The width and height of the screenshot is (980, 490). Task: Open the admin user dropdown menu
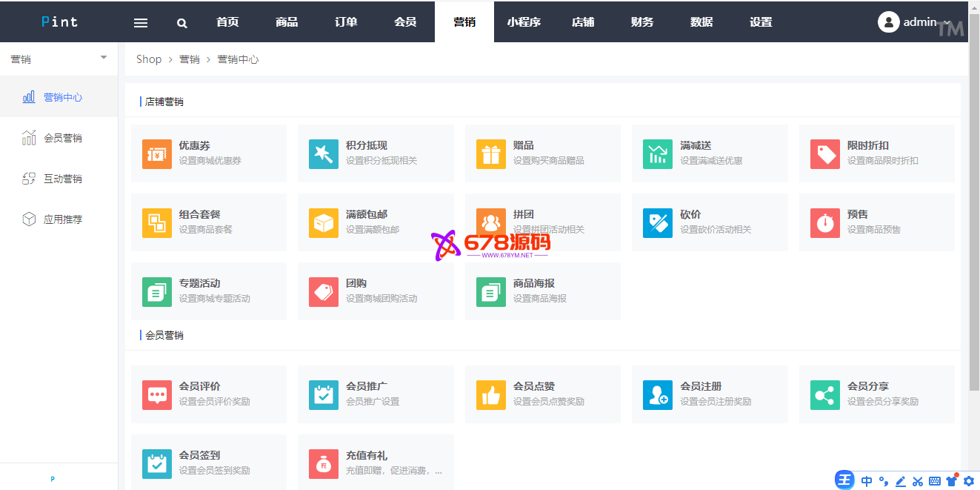(913, 22)
